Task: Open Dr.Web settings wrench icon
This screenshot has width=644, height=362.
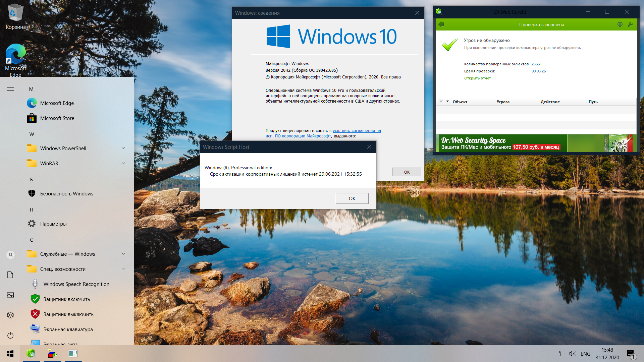Action: coord(630,24)
